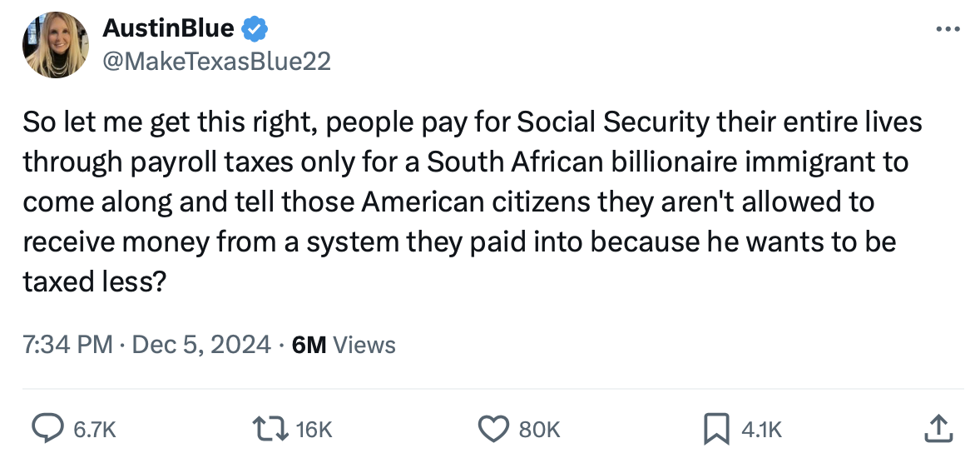Click the words "Social Security" in the tweet
This screenshot has width=980, height=463.
[x=614, y=123]
